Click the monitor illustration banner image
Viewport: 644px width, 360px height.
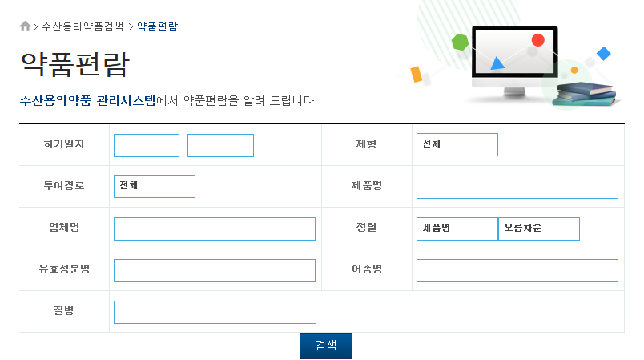pos(509,55)
